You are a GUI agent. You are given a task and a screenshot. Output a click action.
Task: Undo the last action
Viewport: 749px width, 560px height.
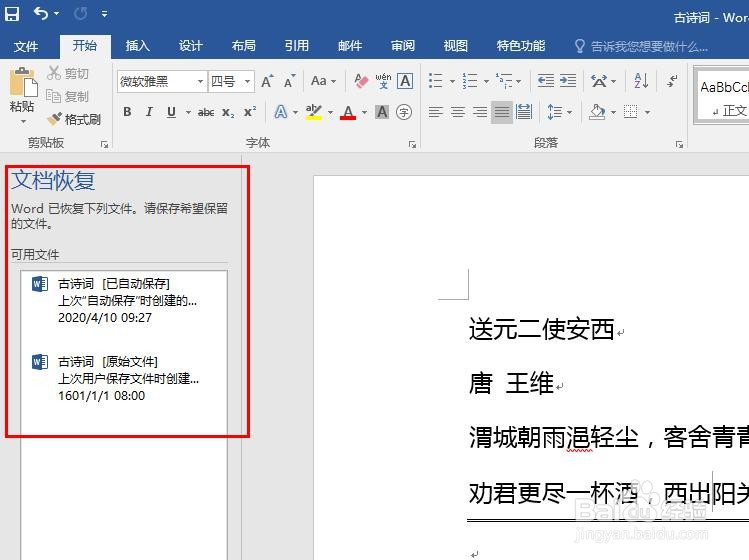(41, 14)
